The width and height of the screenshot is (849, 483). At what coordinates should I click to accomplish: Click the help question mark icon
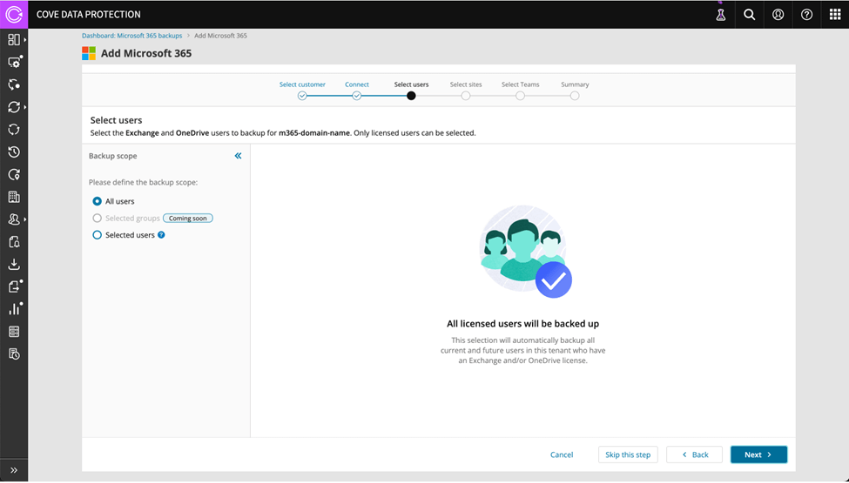pos(807,15)
